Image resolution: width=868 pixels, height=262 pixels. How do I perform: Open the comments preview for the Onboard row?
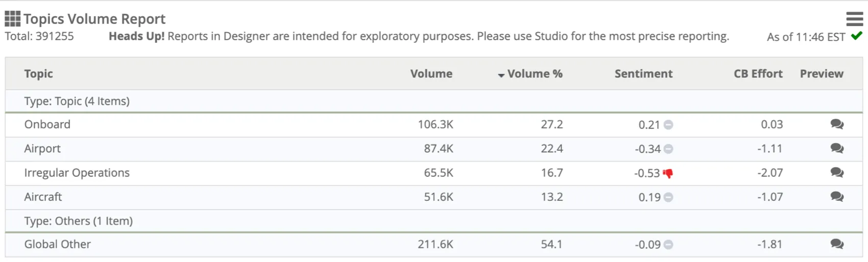pyautogui.click(x=836, y=124)
